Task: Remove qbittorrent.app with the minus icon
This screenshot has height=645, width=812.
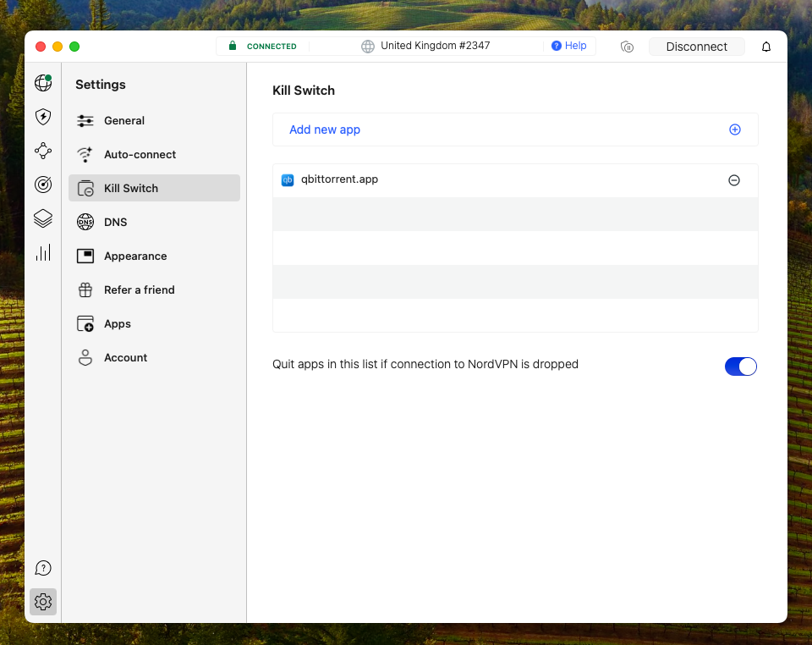Action: 734,180
